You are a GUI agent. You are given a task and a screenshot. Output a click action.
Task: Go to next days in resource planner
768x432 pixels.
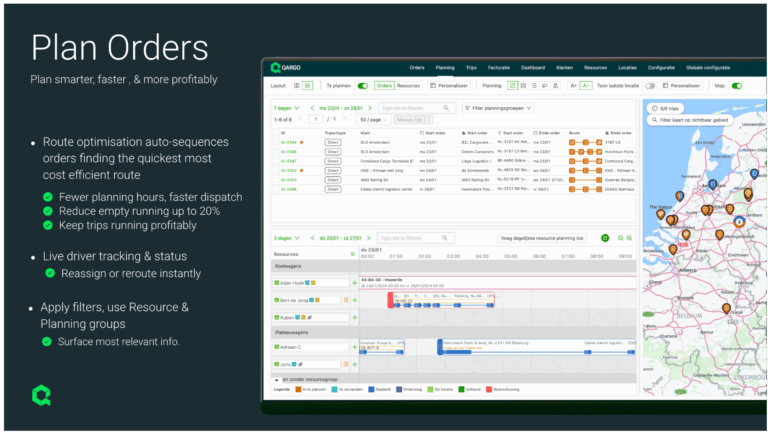[x=369, y=239]
